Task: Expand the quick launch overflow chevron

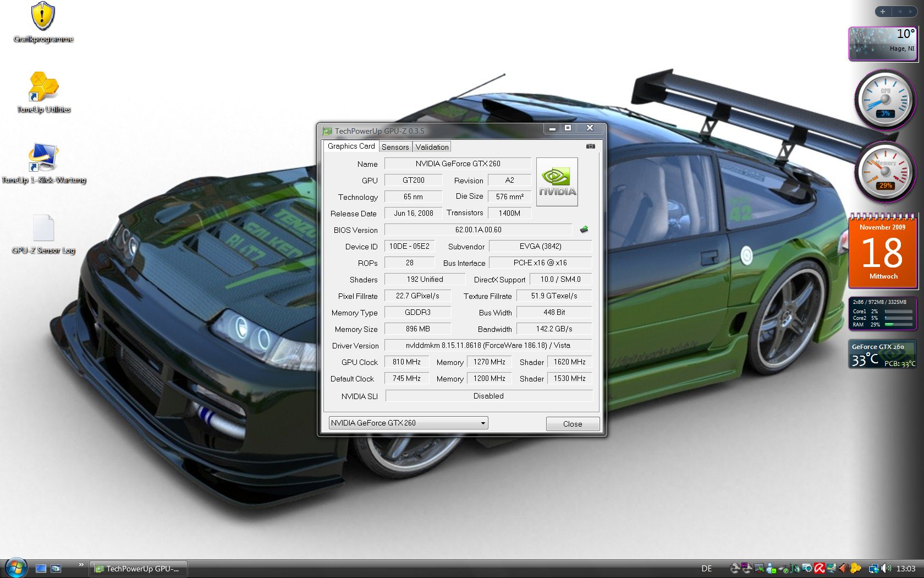Action: 81,565
